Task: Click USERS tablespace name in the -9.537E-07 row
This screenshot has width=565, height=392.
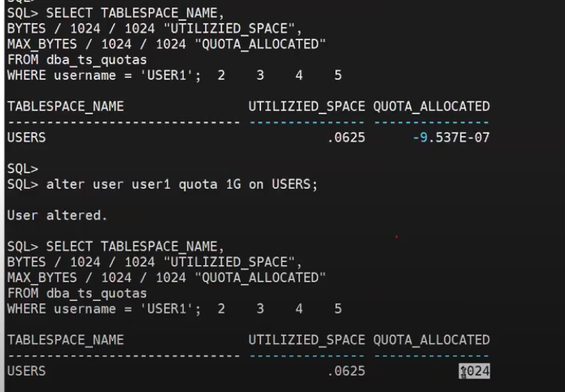Action: (x=26, y=137)
